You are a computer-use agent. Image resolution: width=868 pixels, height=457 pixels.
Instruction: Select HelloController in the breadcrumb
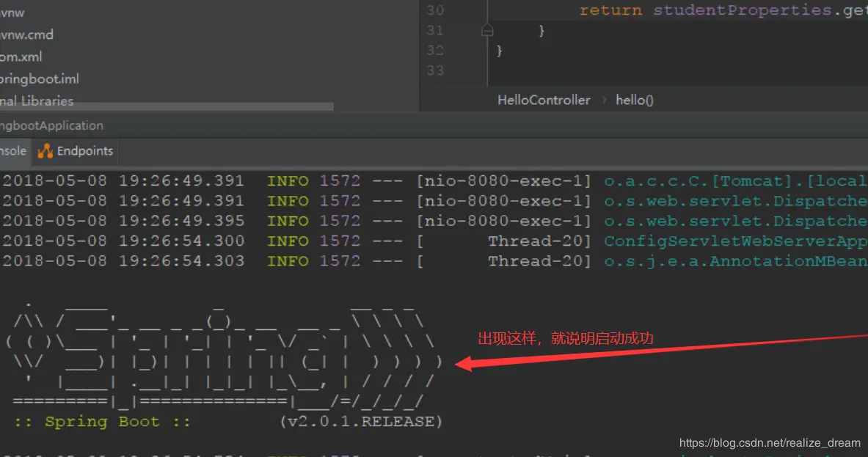pos(544,100)
